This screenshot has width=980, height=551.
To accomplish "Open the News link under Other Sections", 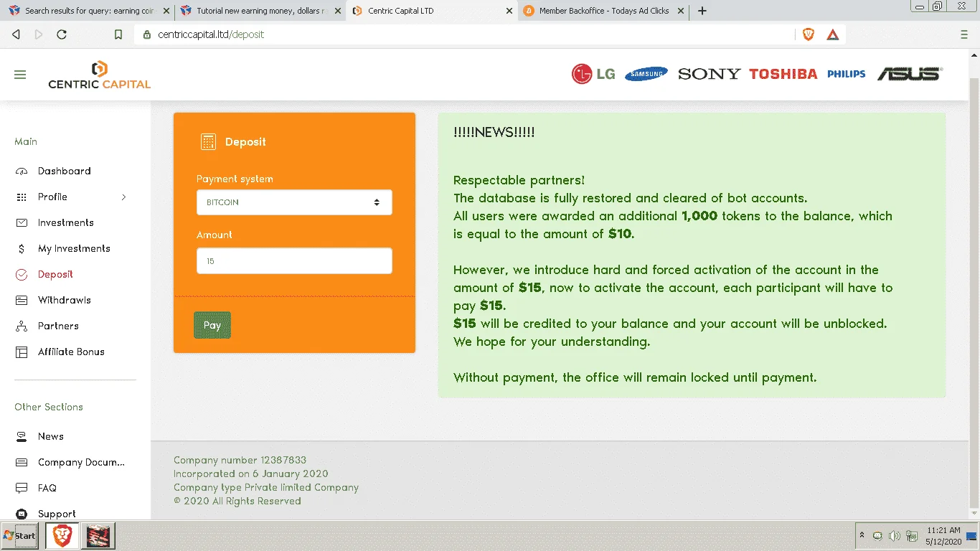I will pos(51,437).
